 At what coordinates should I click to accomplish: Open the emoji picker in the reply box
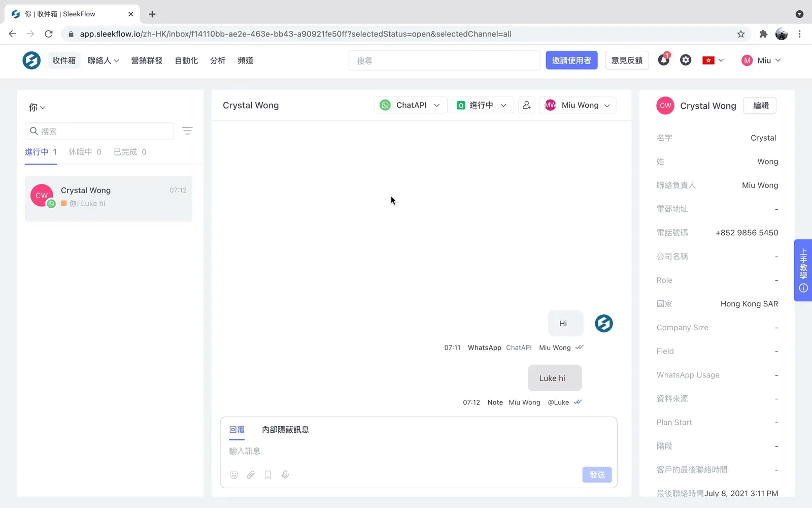pos(234,474)
